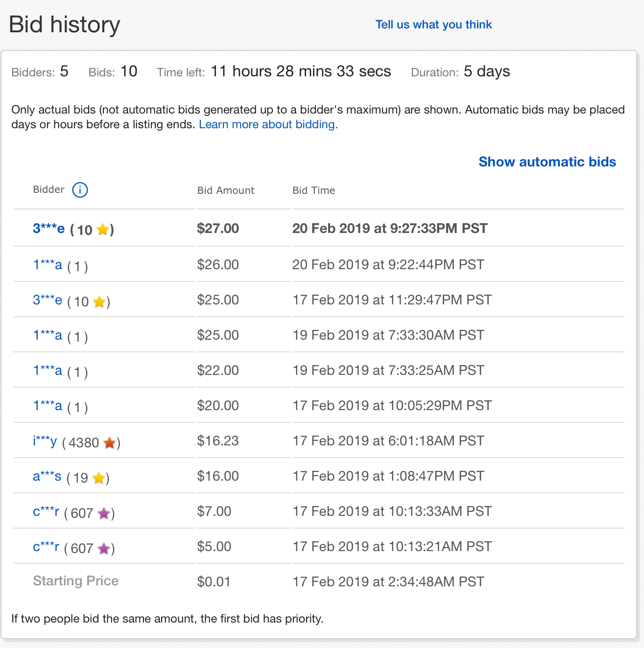Open bidder 3***e in the 11:29:47PM bid row
The width and height of the screenshot is (644, 648).
point(48,300)
